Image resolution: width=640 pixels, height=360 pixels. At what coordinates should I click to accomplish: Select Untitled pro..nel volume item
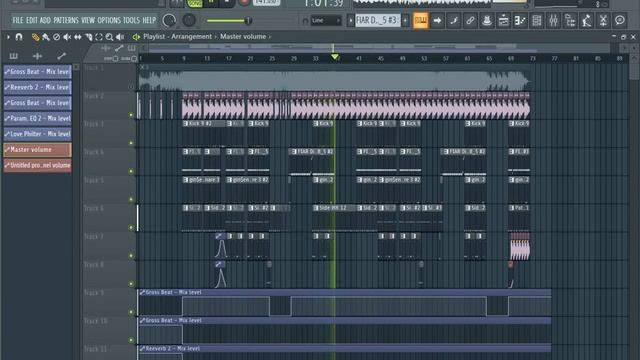(x=37, y=165)
